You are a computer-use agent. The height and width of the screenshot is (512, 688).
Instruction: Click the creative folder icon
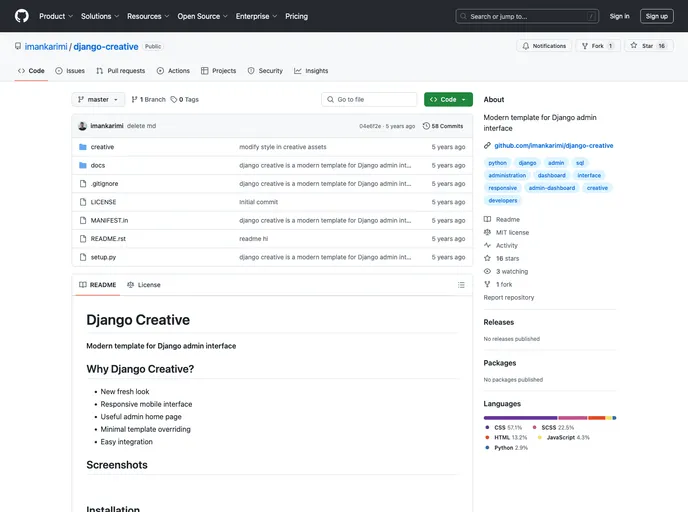(82, 147)
